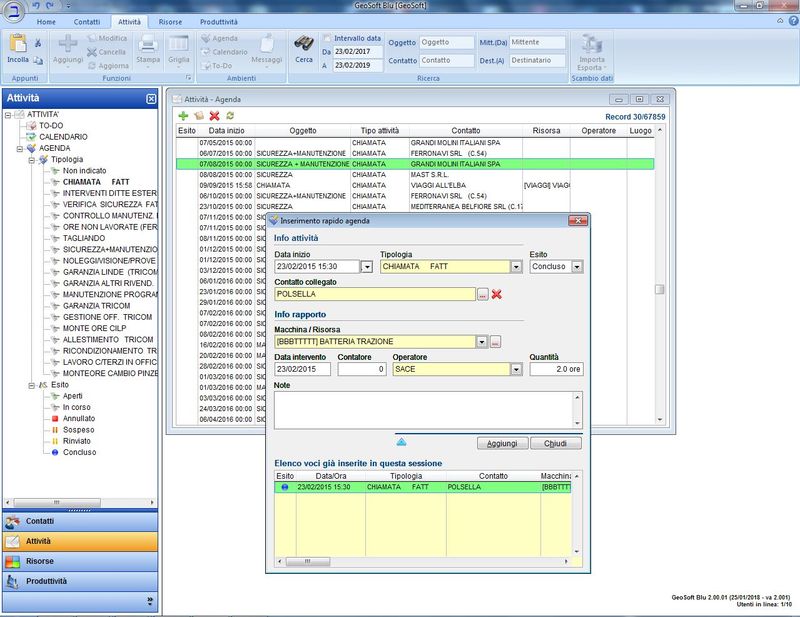This screenshot has width=800, height=617.
Task: Open the edit-record icon in Agenda toolbar
Action: click(x=199, y=116)
